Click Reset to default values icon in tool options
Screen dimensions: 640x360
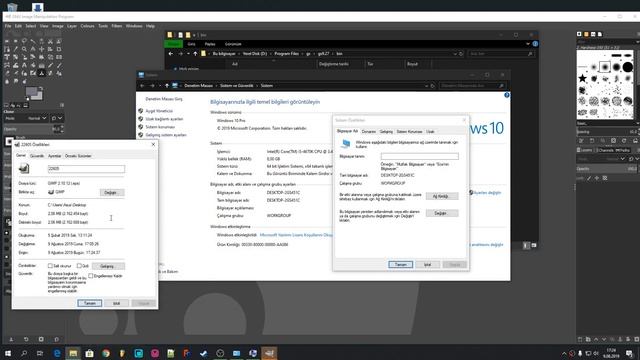tap(56, 339)
